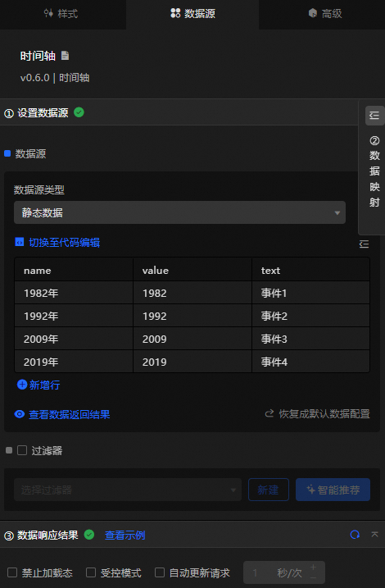Click the v0.6.0 | 时间轴 version text
Viewport: 385px width, 588px height.
55,78
